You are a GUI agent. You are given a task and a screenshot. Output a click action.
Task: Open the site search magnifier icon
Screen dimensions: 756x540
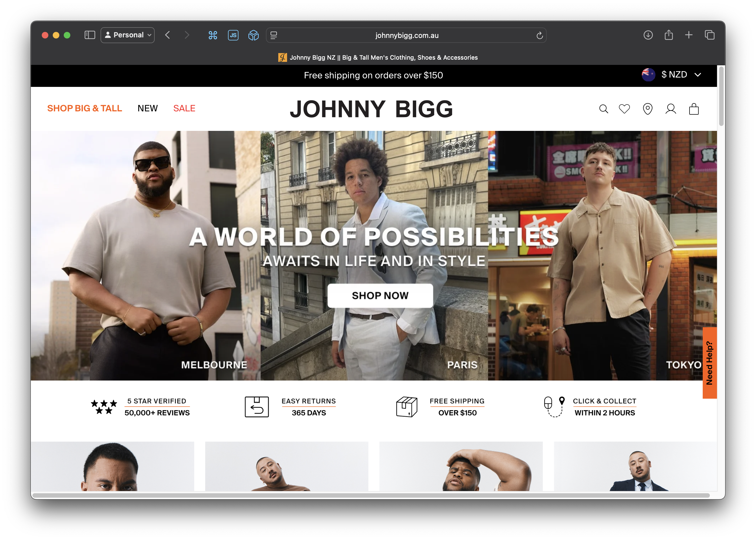click(604, 109)
